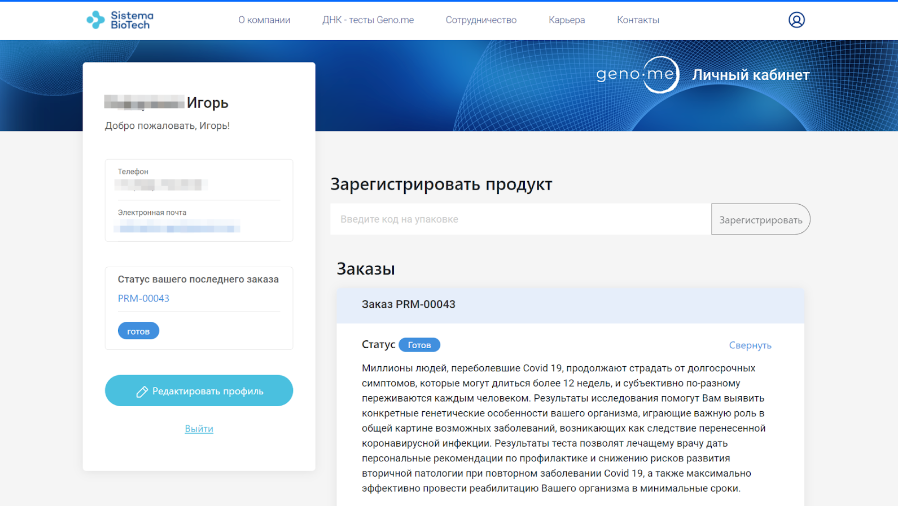Click the Sistema BioTech logo

120,20
